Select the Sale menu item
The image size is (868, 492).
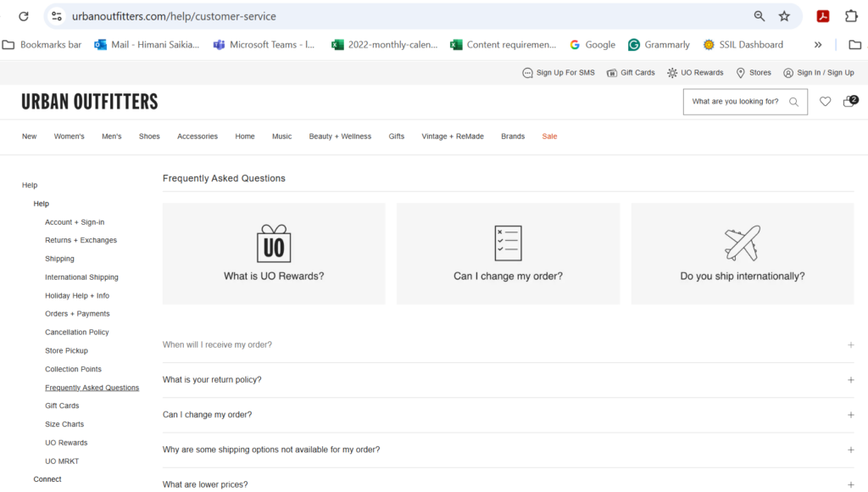(549, 137)
